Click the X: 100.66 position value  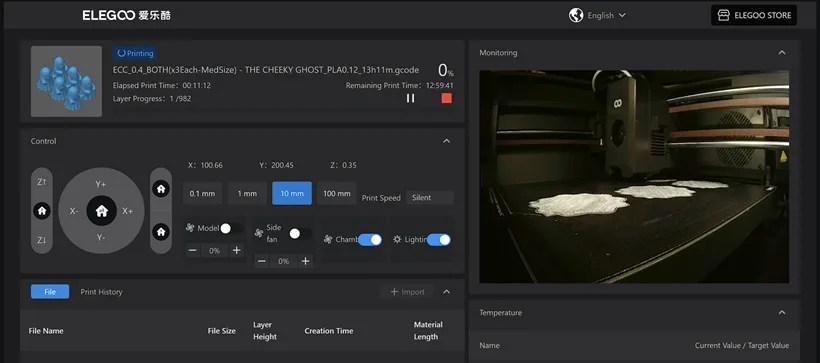coord(206,165)
